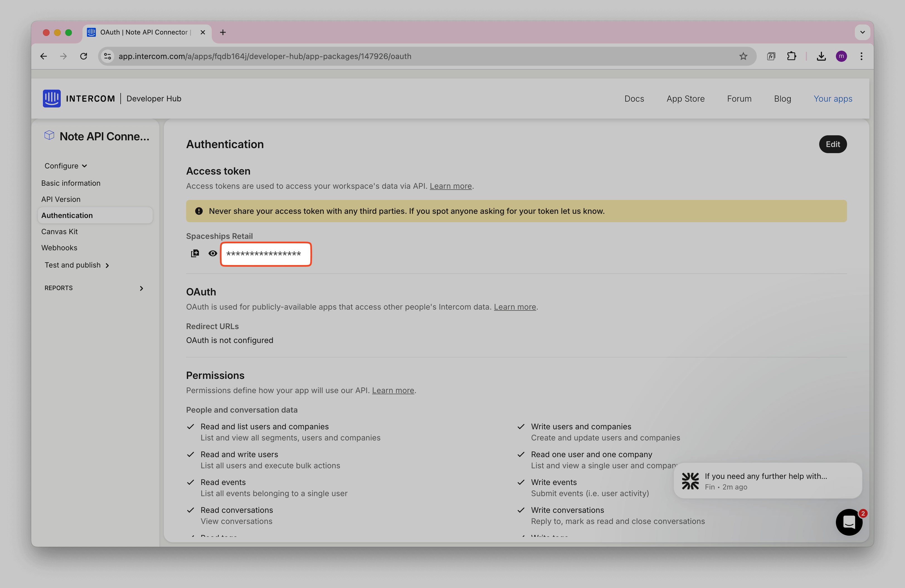Click 'OAuth is not configured' text
Screen dimensions: 905x588
pos(229,340)
